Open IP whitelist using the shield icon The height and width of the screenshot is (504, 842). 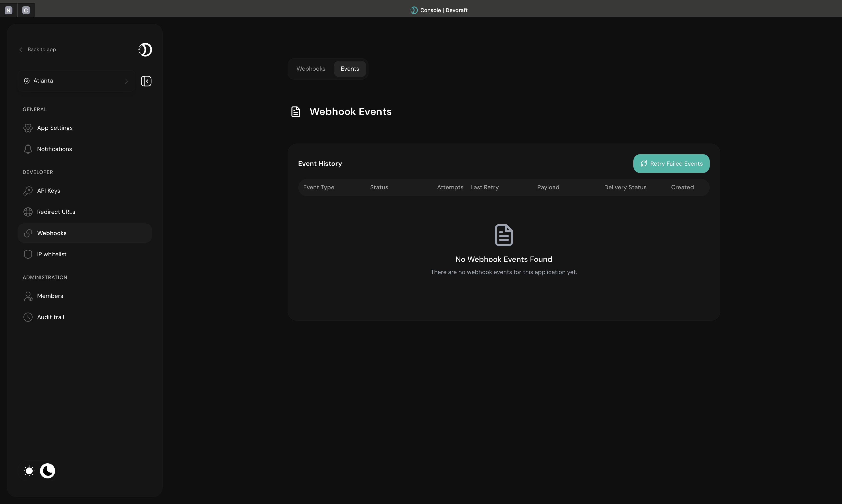(x=28, y=254)
